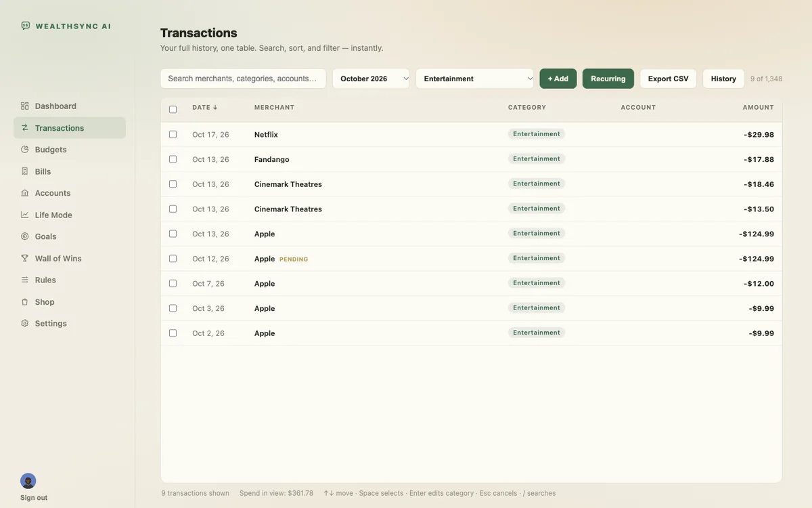
Task: Select the Fandango transaction checkbox
Action: 173,159
